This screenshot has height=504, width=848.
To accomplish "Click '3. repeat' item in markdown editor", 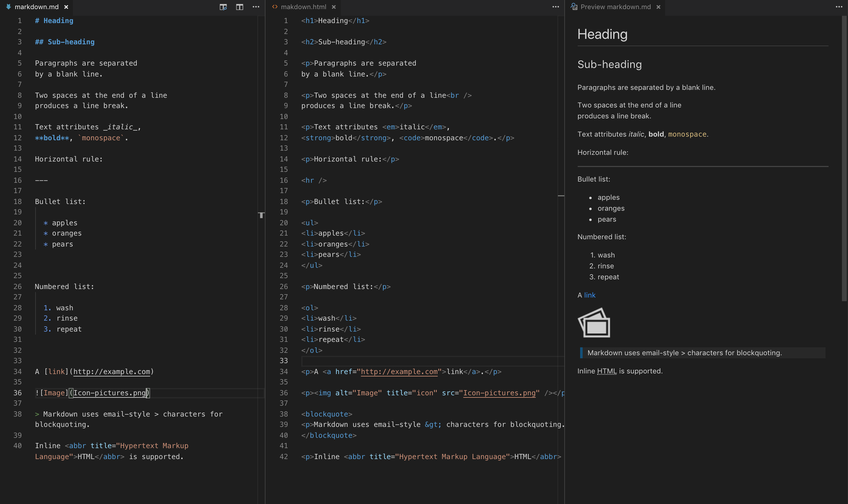I will (63, 329).
